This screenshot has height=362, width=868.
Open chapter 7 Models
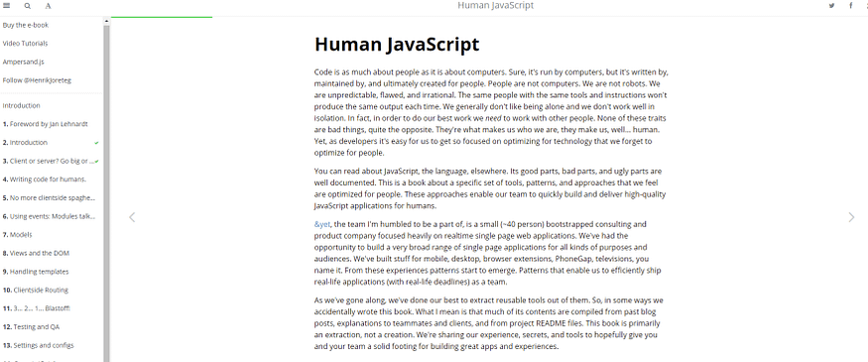click(x=17, y=235)
